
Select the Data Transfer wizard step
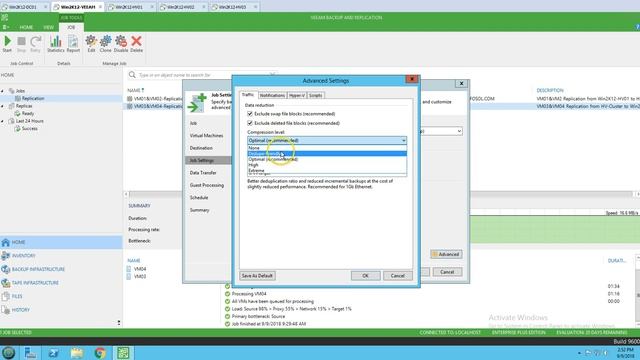[x=203, y=173]
